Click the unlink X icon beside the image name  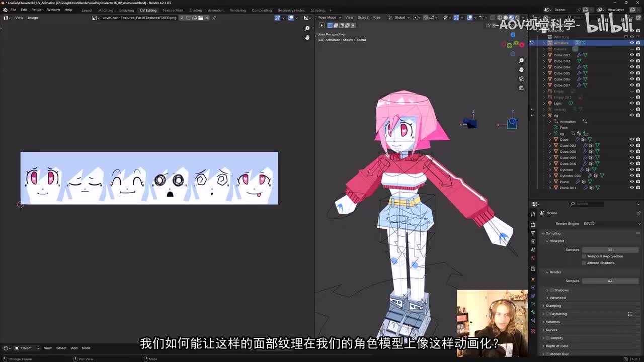(x=206, y=18)
